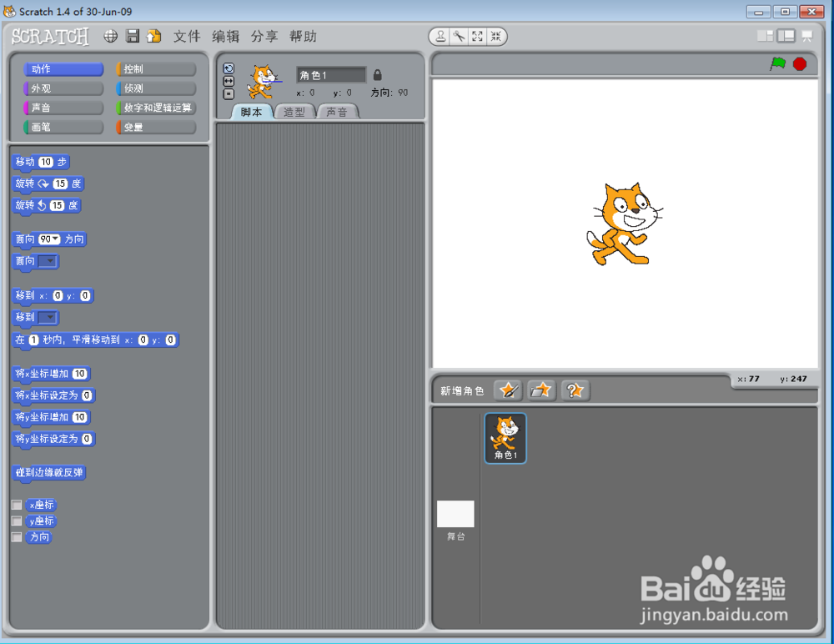This screenshot has height=644, width=834.
Task: Paint a new sprite
Action: pos(508,390)
